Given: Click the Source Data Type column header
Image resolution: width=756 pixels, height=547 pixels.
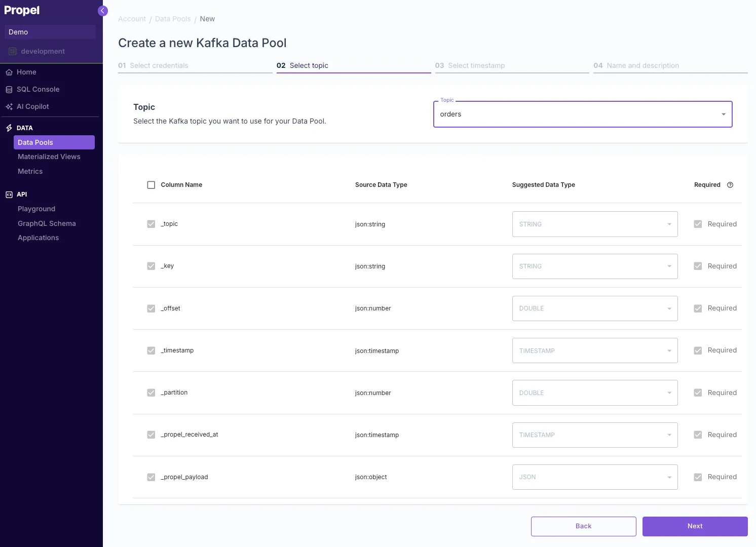Looking at the screenshot, I should point(381,185).
